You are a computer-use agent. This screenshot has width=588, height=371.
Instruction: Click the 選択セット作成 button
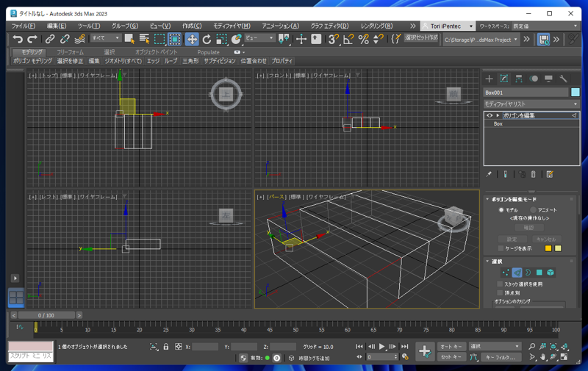point(421,37)
